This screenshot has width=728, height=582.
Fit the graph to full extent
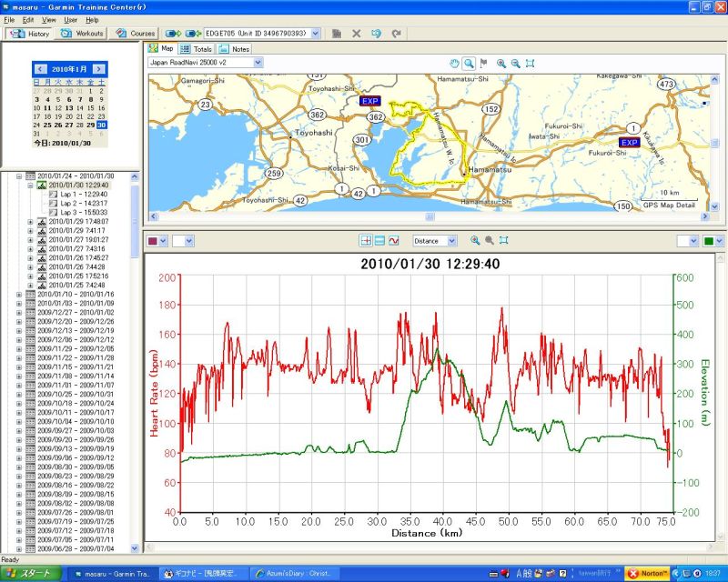tap(504, 240)
